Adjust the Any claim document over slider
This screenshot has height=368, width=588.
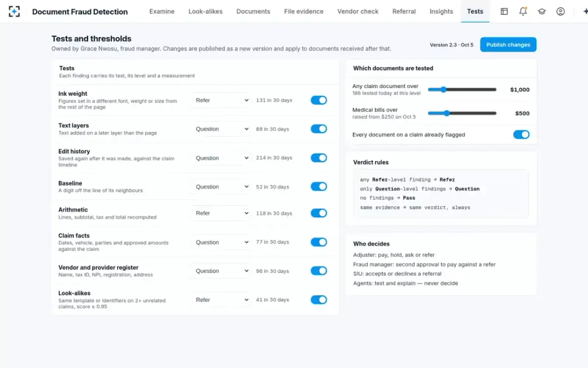click(462, 89)
